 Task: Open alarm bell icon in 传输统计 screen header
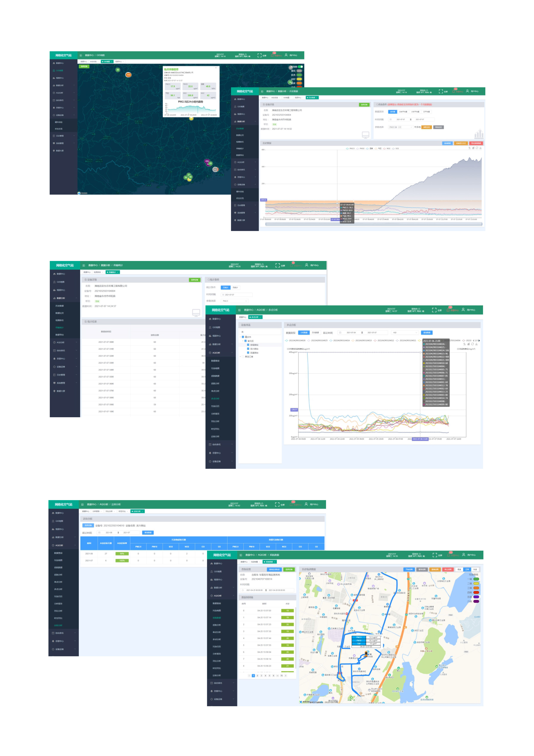tap(292, 265)
